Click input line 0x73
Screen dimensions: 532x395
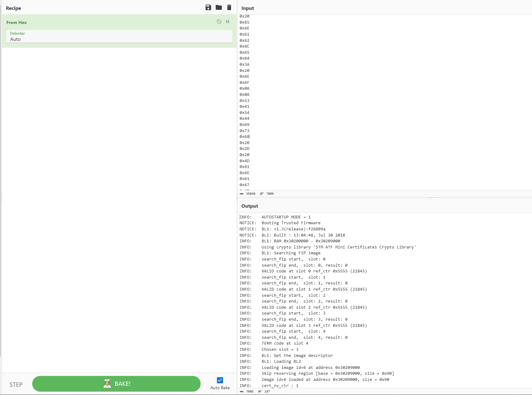(x=245, y=131)
